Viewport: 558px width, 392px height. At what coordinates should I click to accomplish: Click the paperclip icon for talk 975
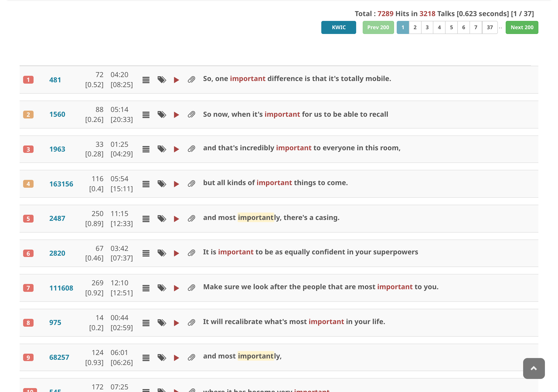pos(192,323)
